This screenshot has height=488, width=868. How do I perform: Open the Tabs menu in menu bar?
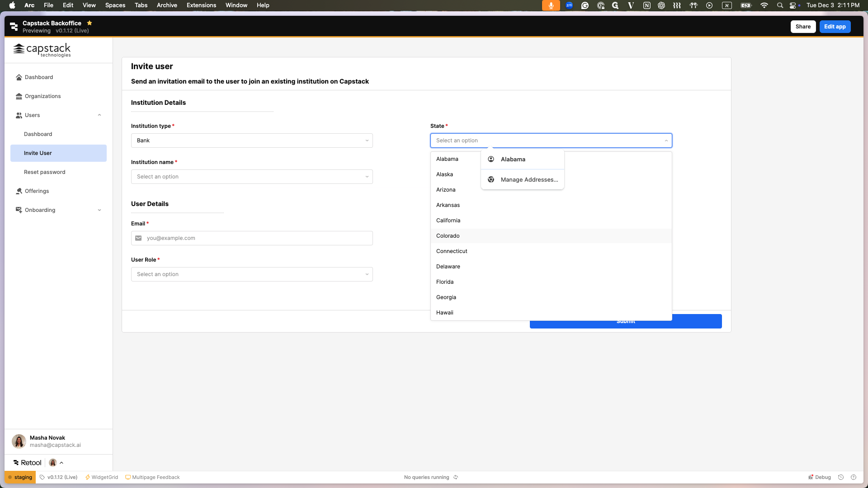click(141, 5)
